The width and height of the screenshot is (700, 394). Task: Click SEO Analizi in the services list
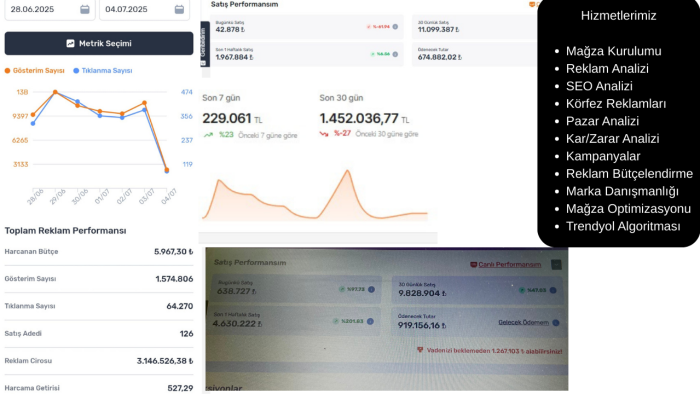coord(599,86)
